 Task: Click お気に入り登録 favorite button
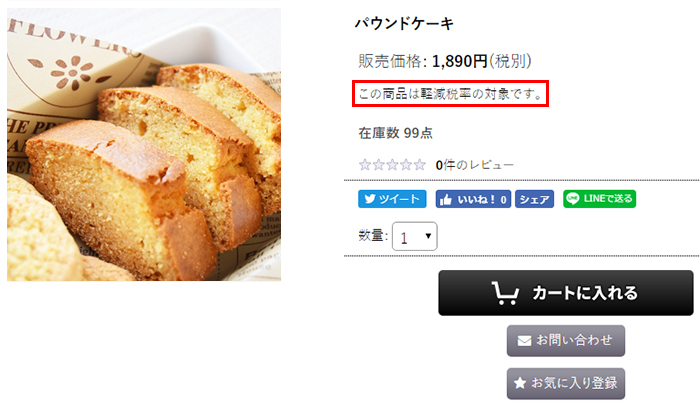[x=566, y=383]
